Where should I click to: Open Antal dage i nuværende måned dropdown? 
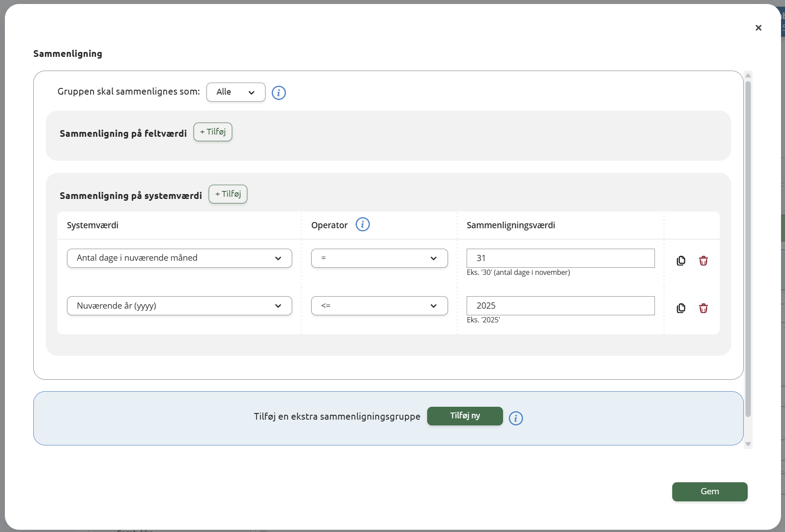(179, 258)
